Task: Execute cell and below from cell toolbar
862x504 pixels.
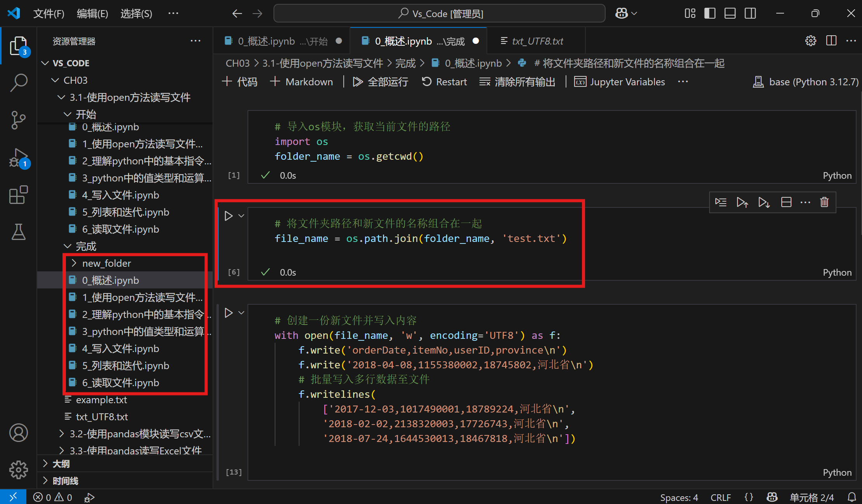Action: pos(764,202)
